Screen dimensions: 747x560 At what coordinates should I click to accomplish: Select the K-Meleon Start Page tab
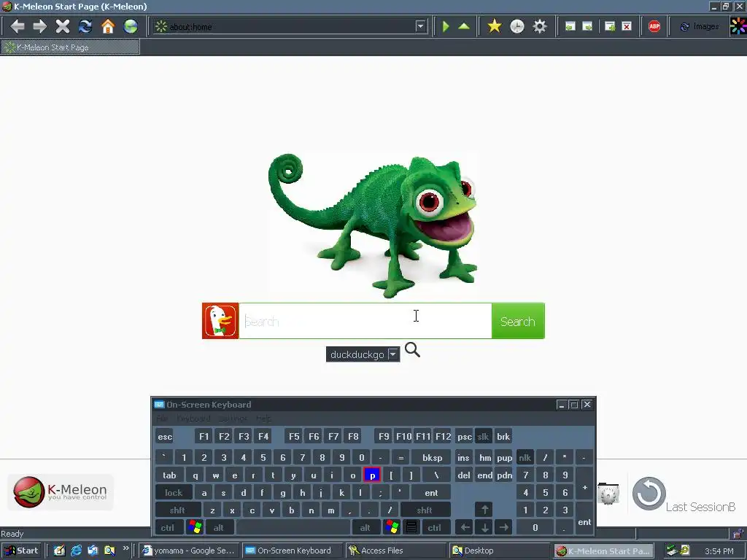(x=70, y=47)
